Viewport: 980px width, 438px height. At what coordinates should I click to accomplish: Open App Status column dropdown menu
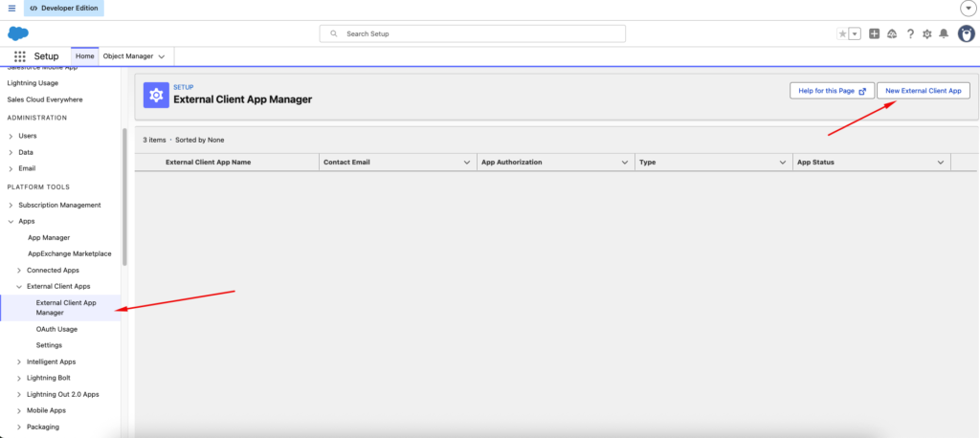point(940,163)
